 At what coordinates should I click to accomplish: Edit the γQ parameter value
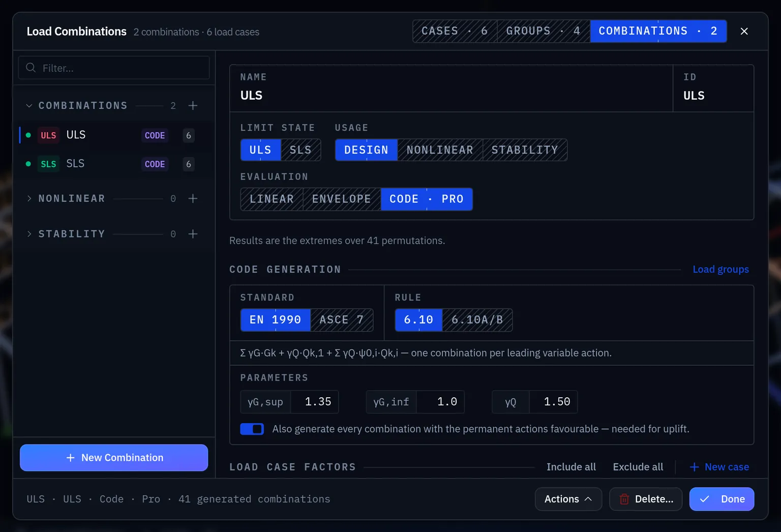pos(553,402)
